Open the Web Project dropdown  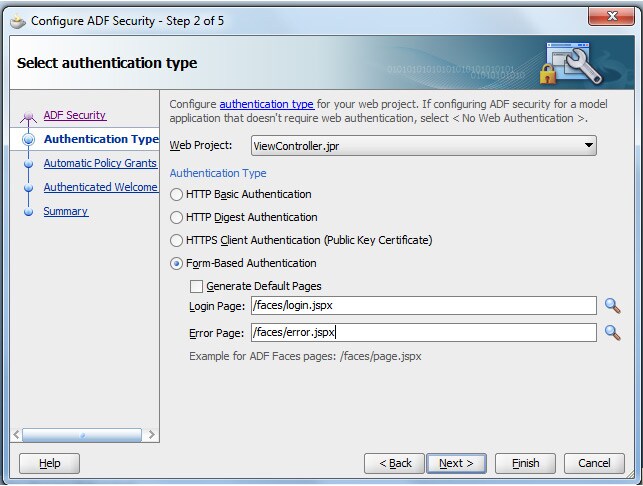[424, 146]
